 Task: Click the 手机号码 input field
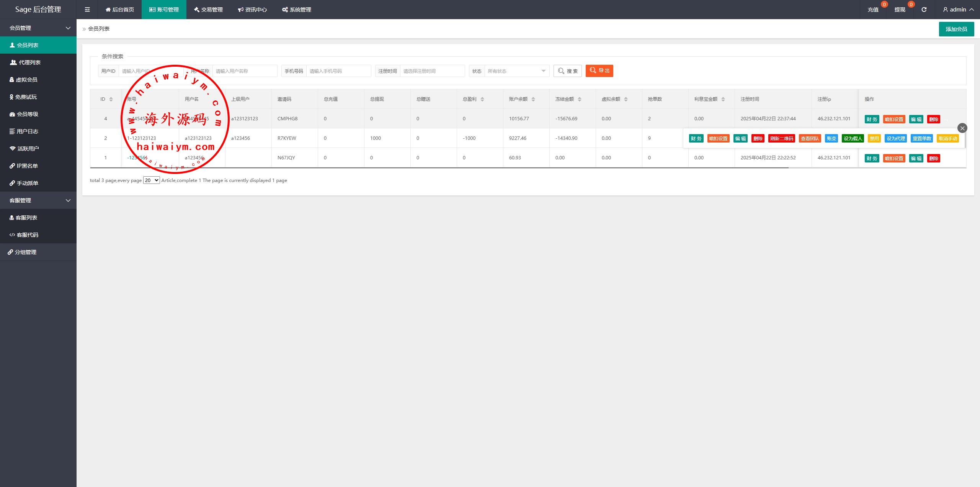[x=338, y=71]
